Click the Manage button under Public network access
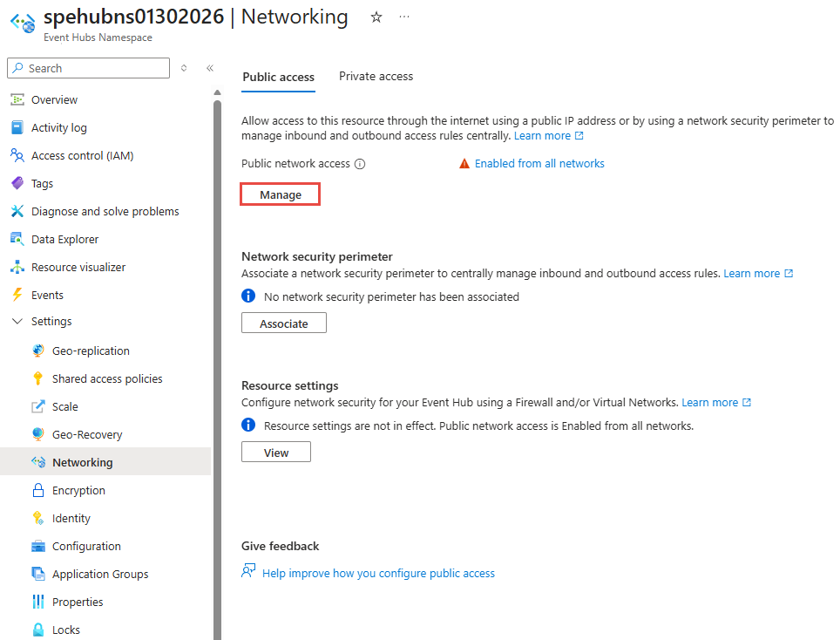840x640 pixels. pyautogui.click(x=280, y=194)
